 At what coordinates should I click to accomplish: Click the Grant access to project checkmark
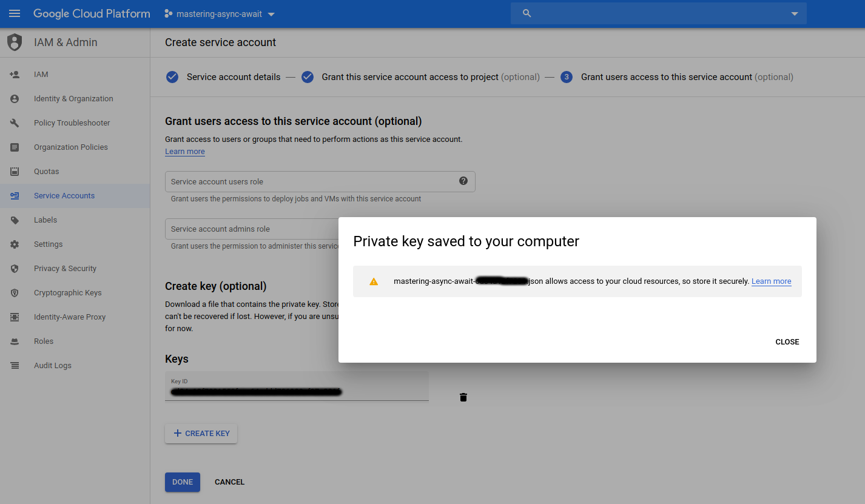[x=308, y=77]
